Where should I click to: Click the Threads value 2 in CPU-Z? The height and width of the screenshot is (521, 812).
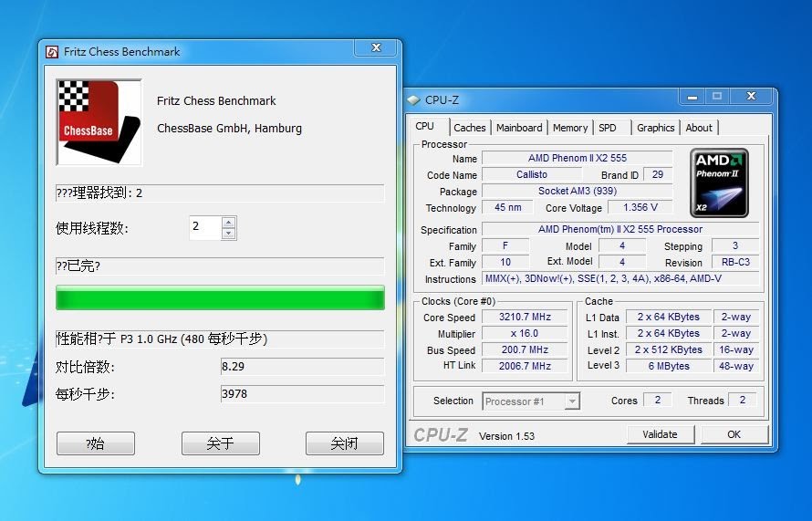click(x=743, y=400)
